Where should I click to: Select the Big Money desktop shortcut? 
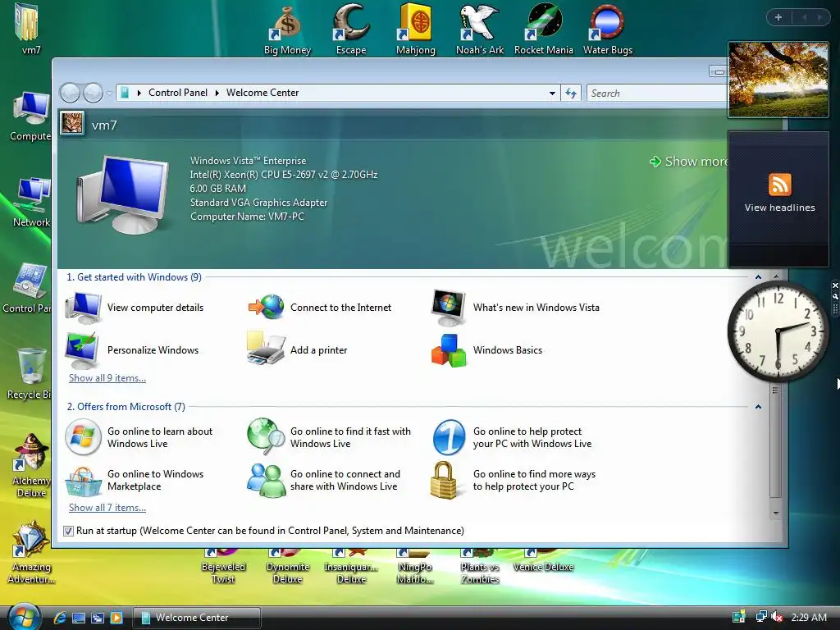pos(288,30)
